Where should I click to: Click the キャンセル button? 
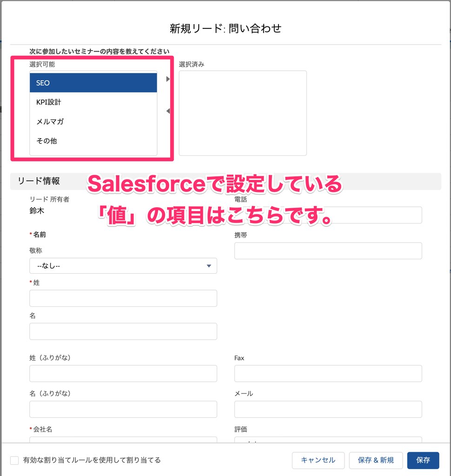[318, 460]
